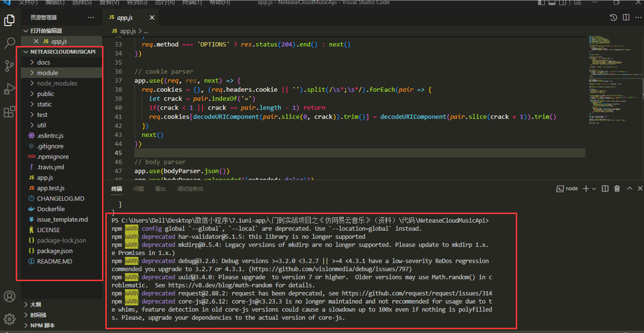Viewport: 644px width, 333px height.
Task: Open the Extensions view
Action: click(x=10, y=111)
